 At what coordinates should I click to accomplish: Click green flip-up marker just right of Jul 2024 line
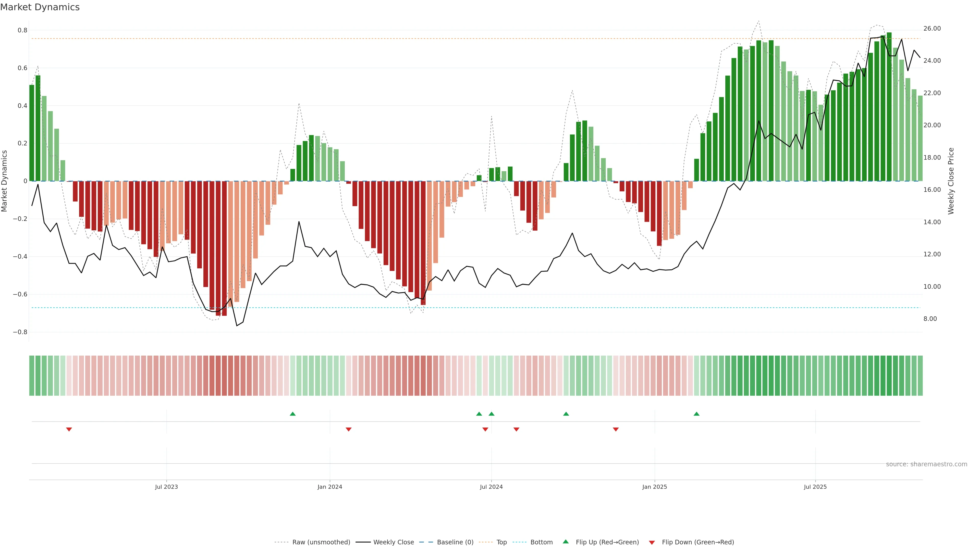(492, 414)
